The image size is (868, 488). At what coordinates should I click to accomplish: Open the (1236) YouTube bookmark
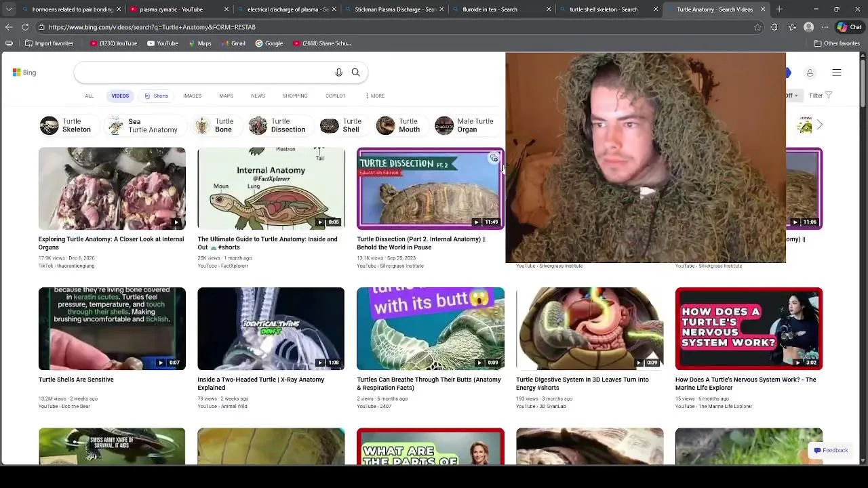(x=113, y=43)
